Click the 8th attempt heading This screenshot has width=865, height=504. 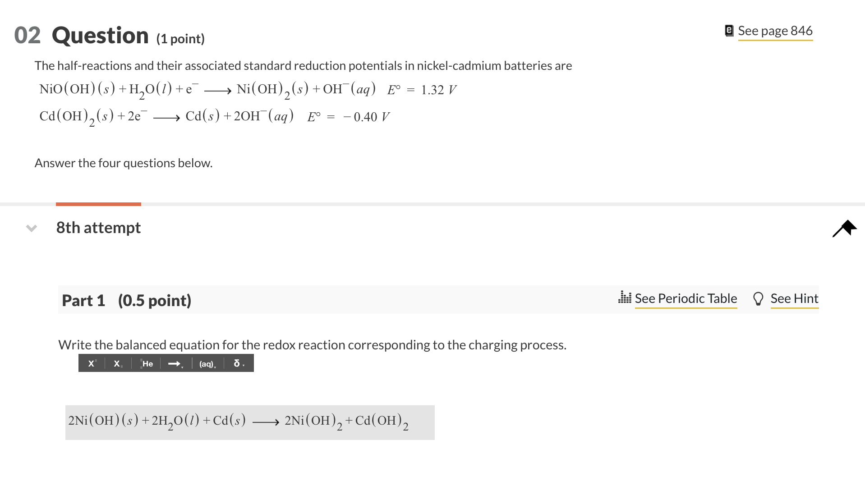point(98,228)
